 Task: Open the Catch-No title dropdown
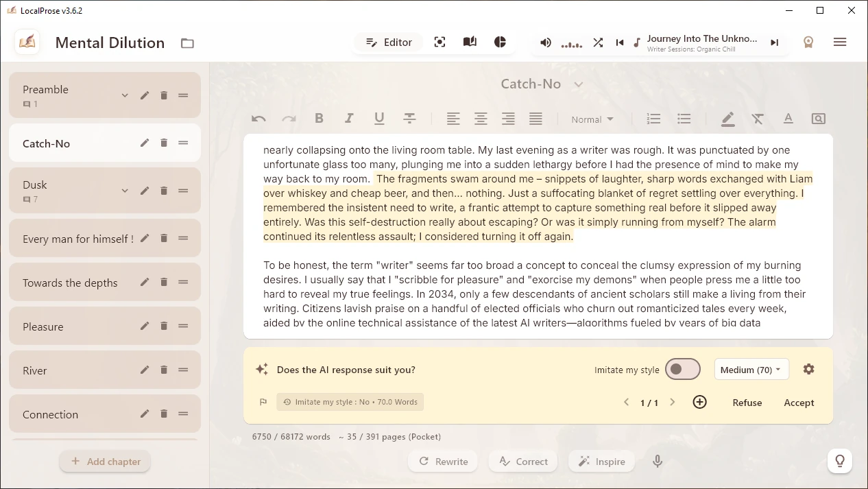coord(579,84)
